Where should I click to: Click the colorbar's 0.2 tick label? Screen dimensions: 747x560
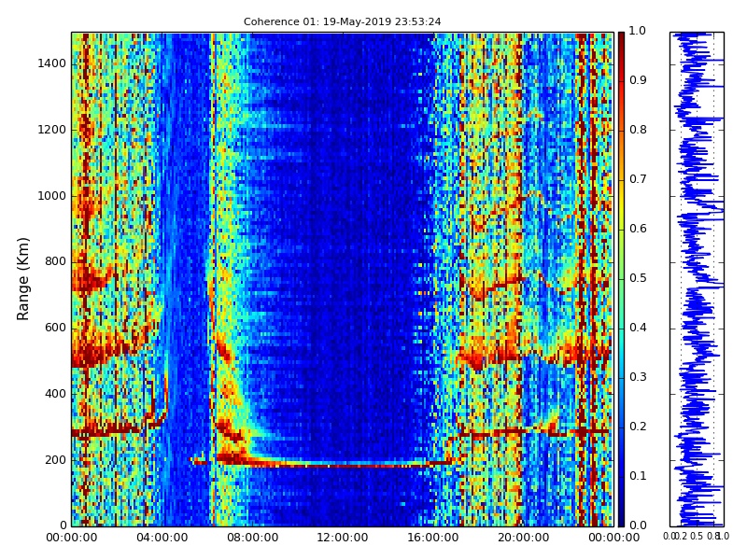(638, 427)
